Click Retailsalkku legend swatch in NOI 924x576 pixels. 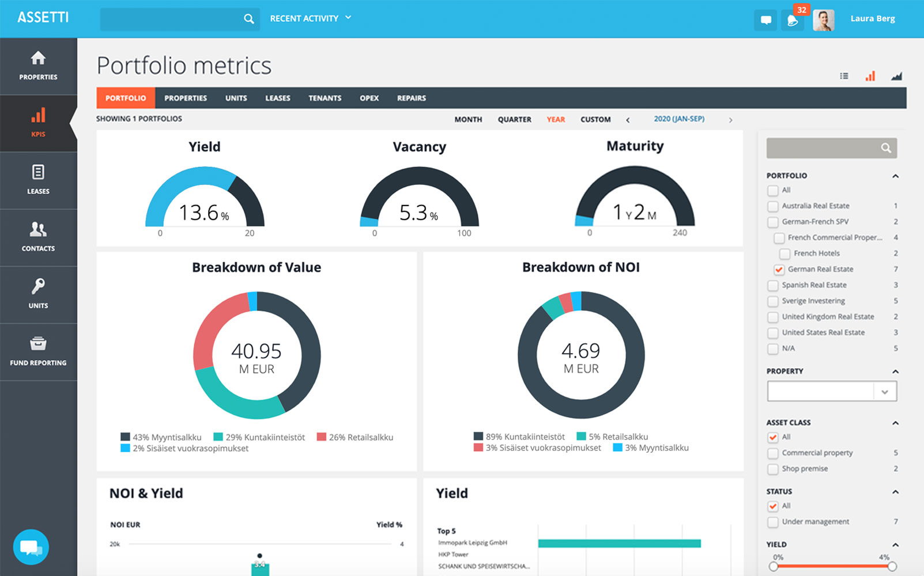[x=581, y=436]
